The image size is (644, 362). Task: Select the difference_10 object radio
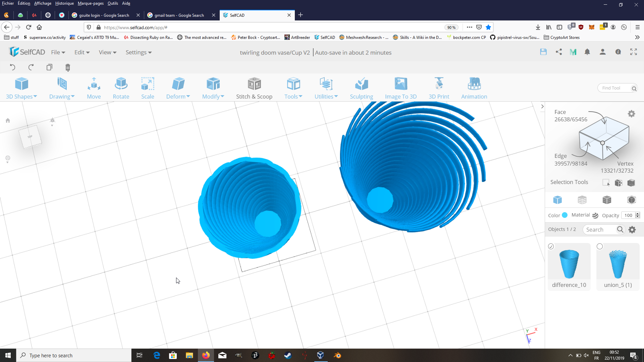tap(551, 247)
